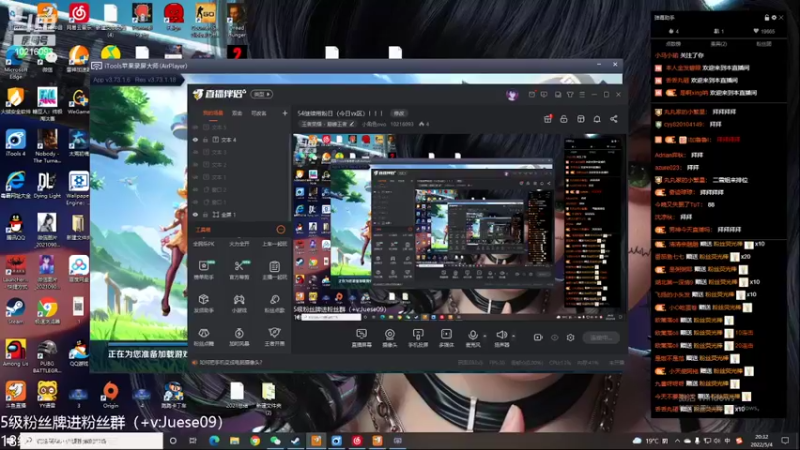
Task: Select middle tab in danmaku helper window
Action: point(718,44)
